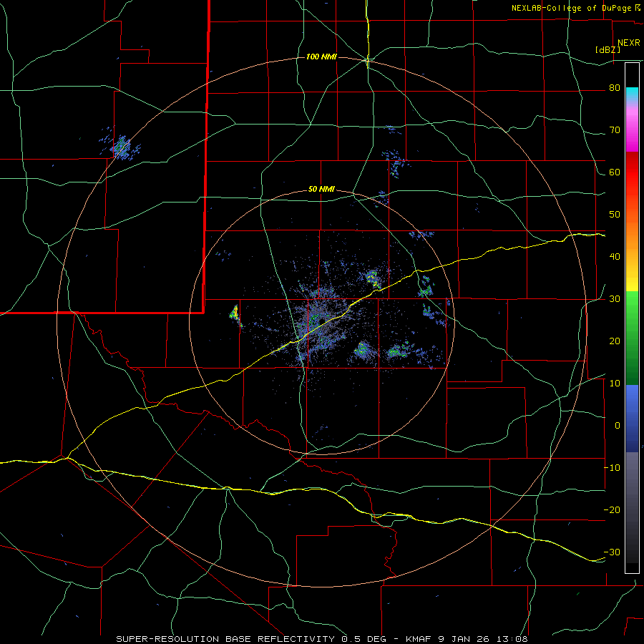The height and width of the screenshot is (644, 644).
Task: Click the 20 value on dBZ scale
Action: tap(615, 341)
